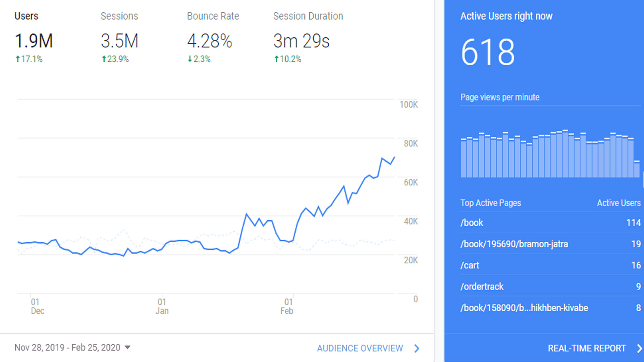Open the Audience Overview link
This screenshot has height=362, width=644.
pos(360,348)
